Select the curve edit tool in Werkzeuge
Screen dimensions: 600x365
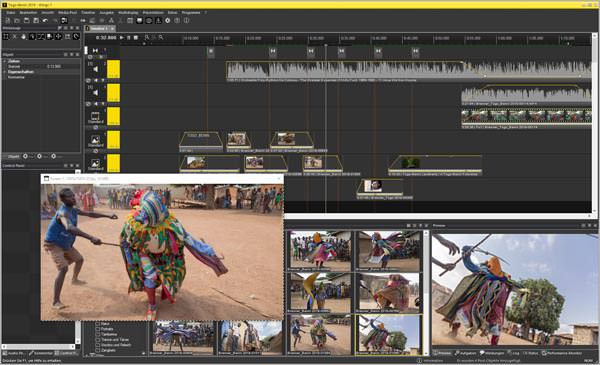tap(41, 37)
